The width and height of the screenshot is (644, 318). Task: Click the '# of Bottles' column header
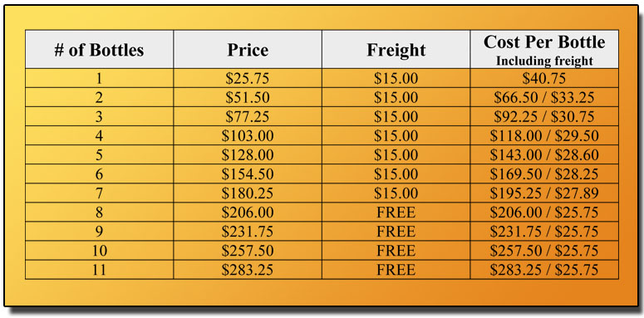click(x=99, y=49)
